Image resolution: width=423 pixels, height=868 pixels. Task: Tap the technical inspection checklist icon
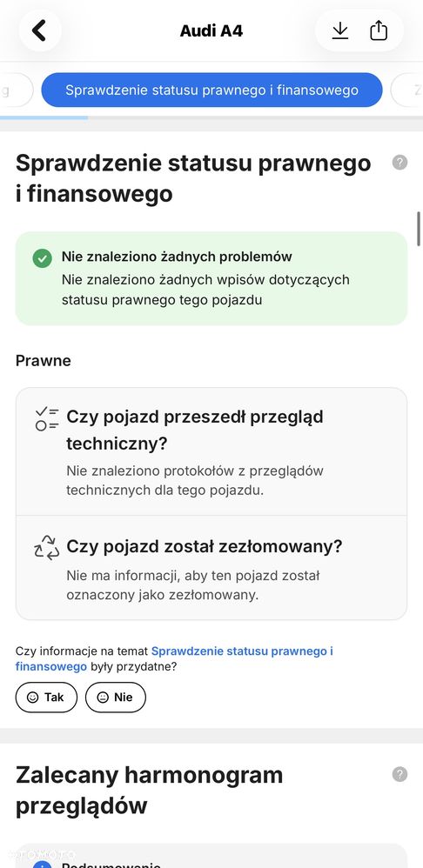point(46,419)
